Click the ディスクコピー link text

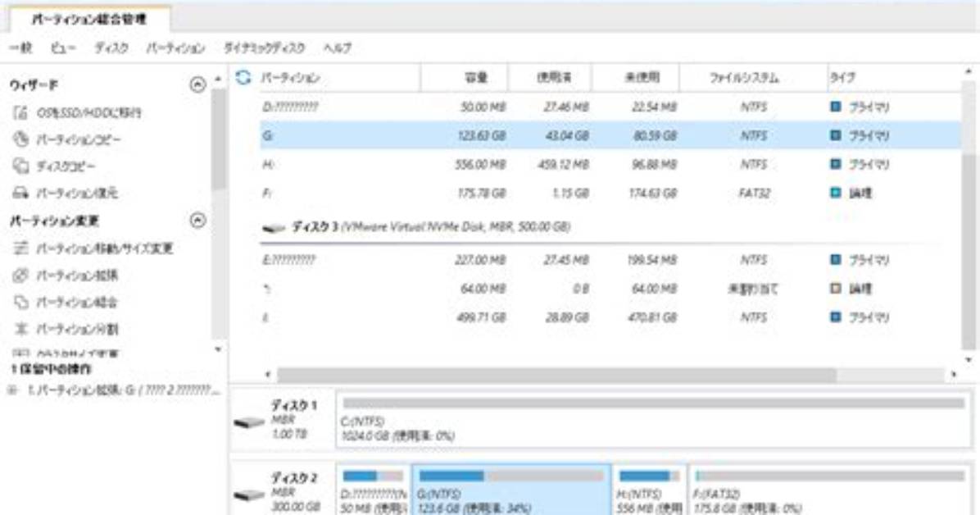pyautogui.click(x=66, y=166)
